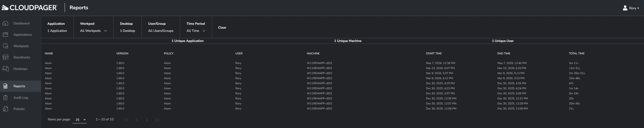The image size is (644, 128).
Task: Open the Desktops page
Action: tap(20, 69)
